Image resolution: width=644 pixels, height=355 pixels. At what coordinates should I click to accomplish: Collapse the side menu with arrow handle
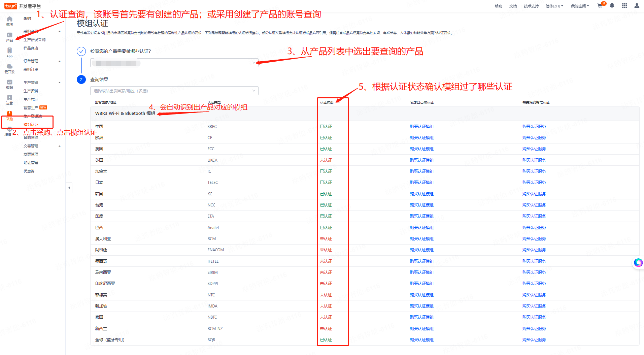(69, 188)
